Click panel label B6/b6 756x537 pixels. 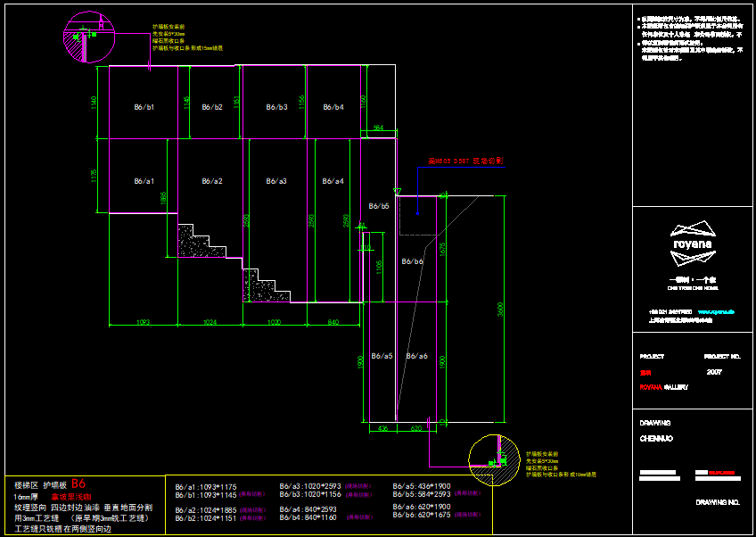pyautogui.click(x=413, y=261)
